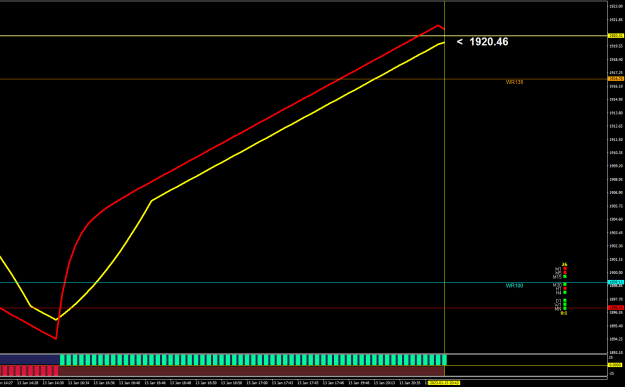Click the M5 timeframe red signal square
The width and height of the screenshot is (625, 387).
(x=565, y=273)
